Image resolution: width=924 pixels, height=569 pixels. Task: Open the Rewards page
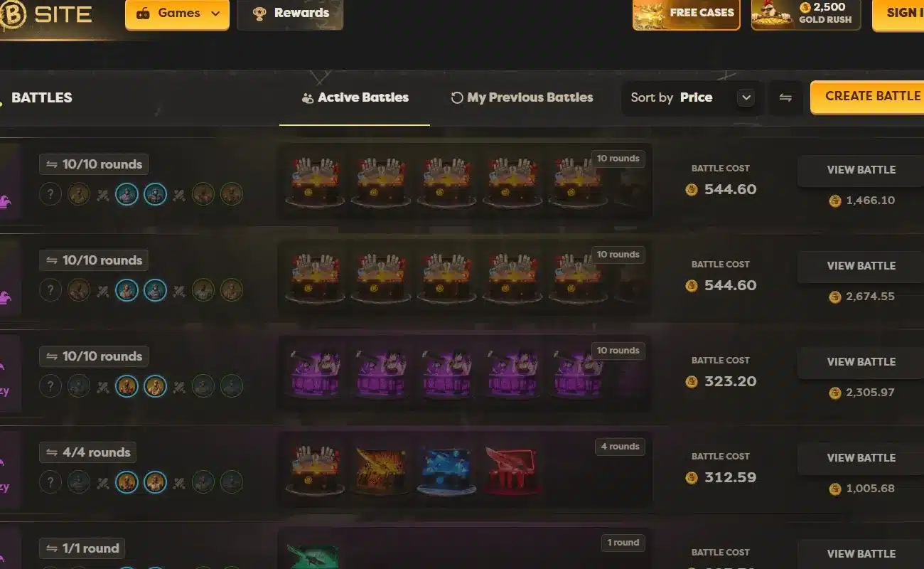[290, 14]
